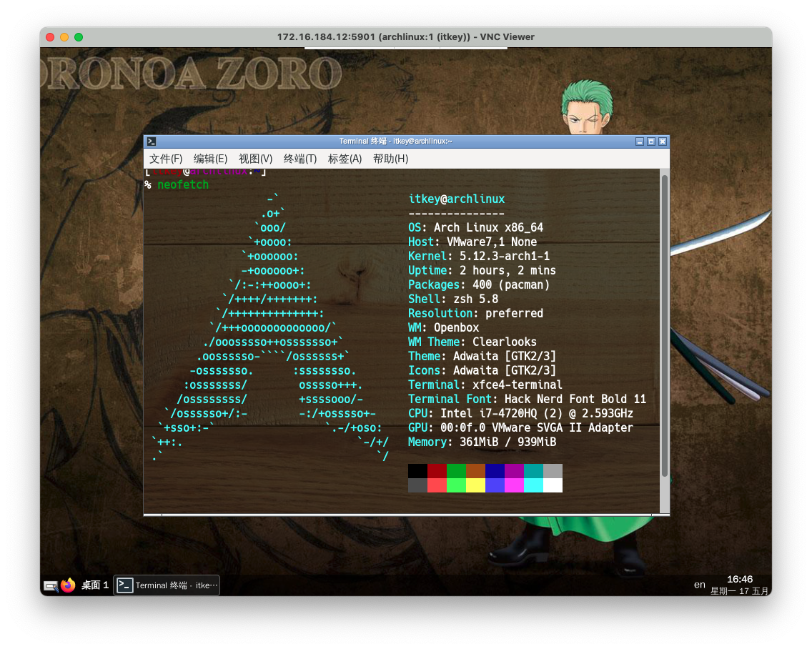Click the 'Kernel: 5.12.3-arch1-1' line
The image size is (812, 649).
pyautogui.click(x=479, y=256)
